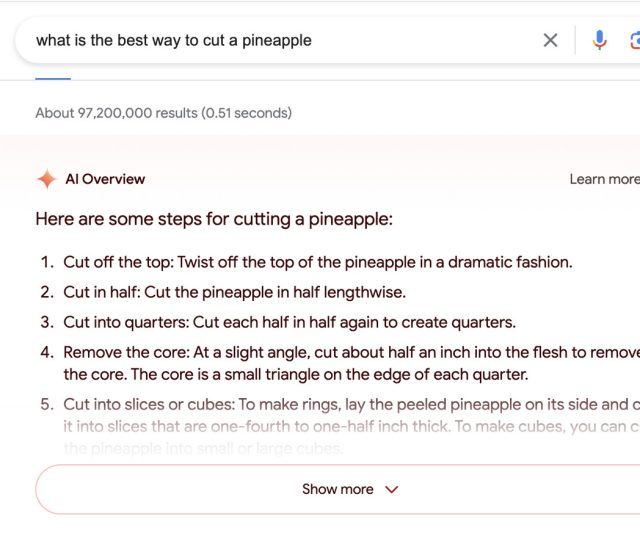Click the faded "small or large cubes" line
The width and height of the screenshot is (640, 533).
203,449
